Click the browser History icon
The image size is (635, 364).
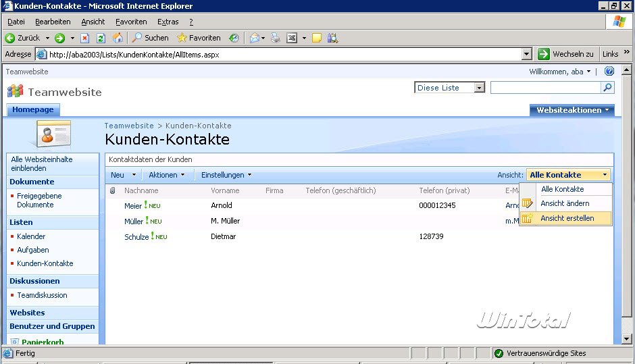(x=234, y=38)
